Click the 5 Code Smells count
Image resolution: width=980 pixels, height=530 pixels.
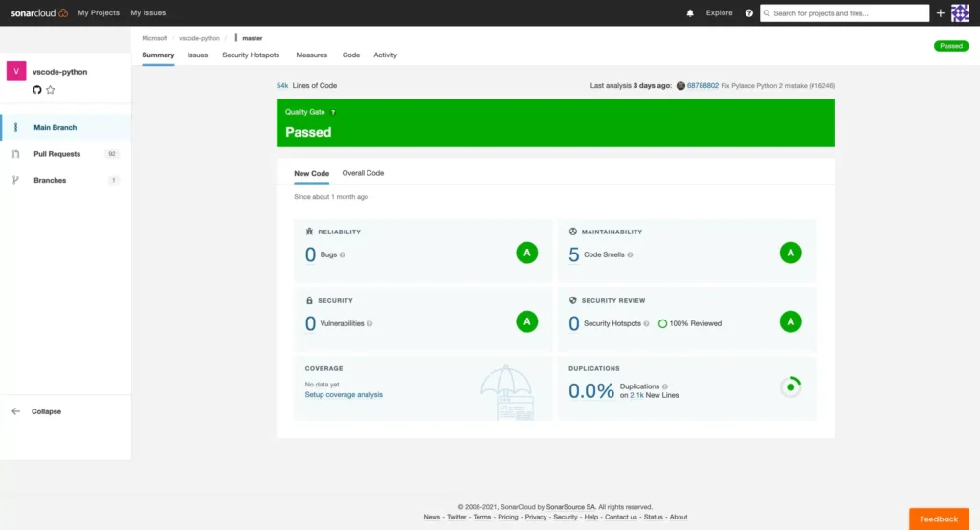(x=574, y=255)
